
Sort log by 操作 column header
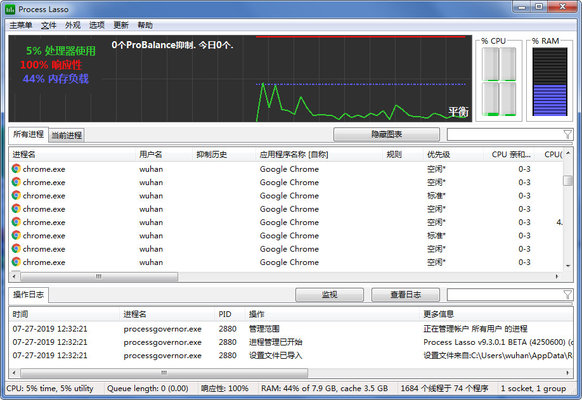pos(332,314)
